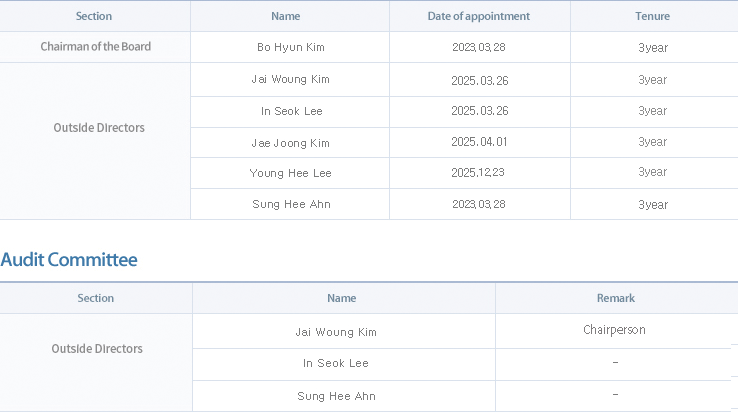Click the 2025.12.23 appointment date
Screen dimensions: 738x412
pyautogui.click(x=479, y=173)
